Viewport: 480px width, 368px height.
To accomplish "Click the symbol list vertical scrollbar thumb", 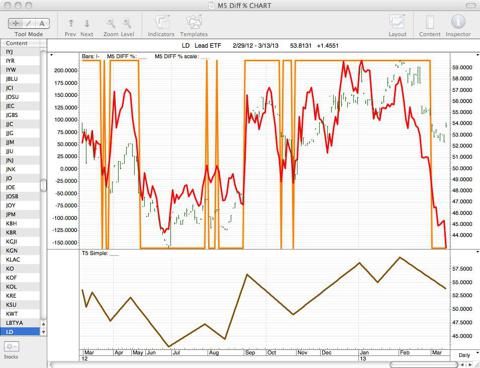I will (43, 185).
